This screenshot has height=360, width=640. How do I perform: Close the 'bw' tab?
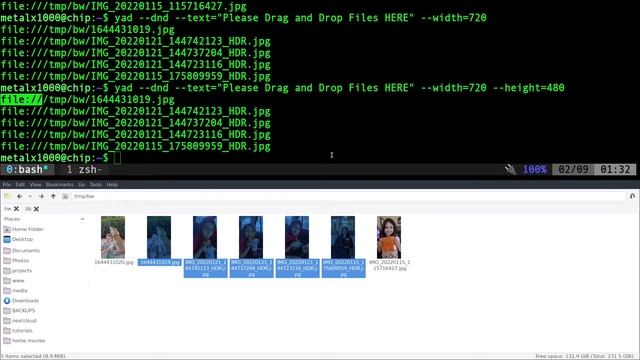coord(16,209)
